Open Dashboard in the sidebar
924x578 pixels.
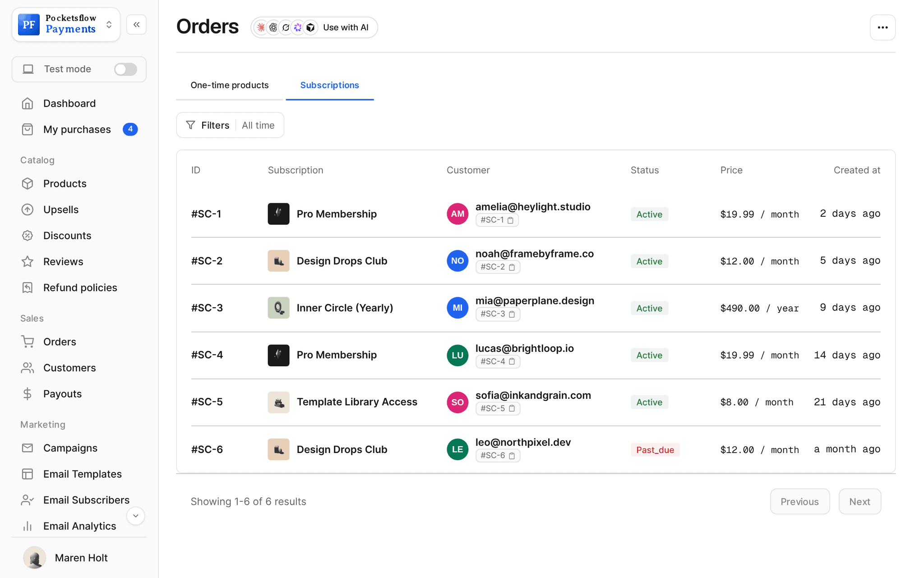(69, 103)
